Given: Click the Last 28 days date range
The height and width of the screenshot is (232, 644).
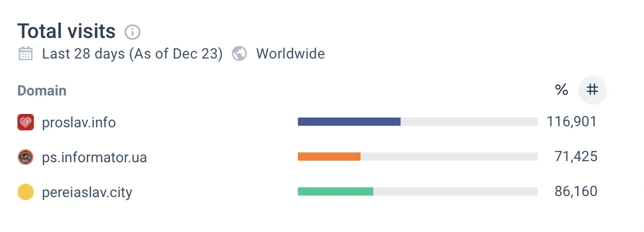Looking at the screenshot, I should tap(132, 53).
